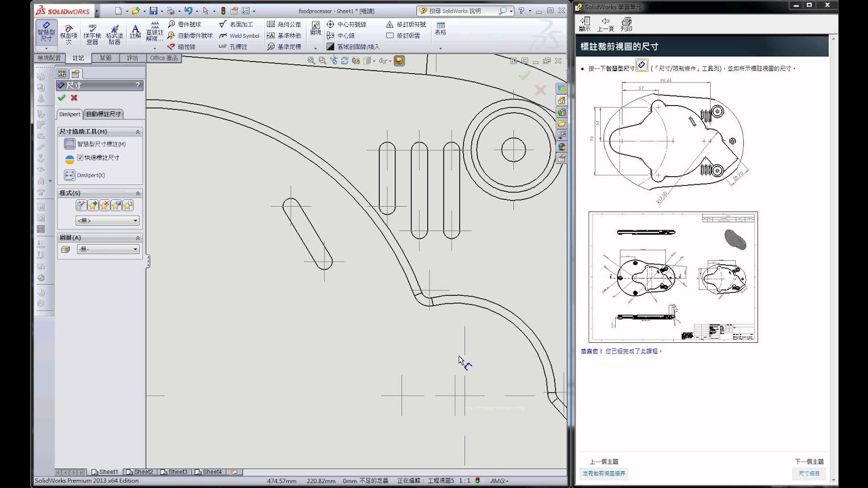Click the Zoom to Fit magnifier icon
This screenshot has height=488, width=868.
pyautogui.click(x=311, y=60)
